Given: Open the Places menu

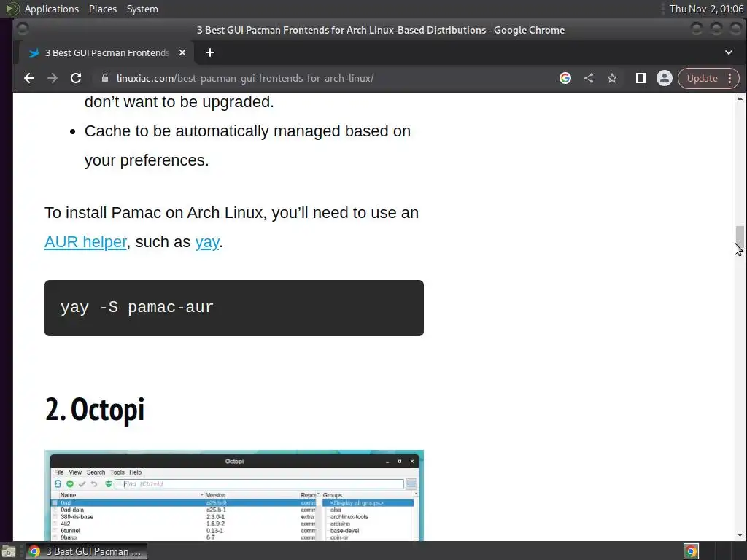Looking at the screenshot, I should pyautogui.click(x=102, y=9).
